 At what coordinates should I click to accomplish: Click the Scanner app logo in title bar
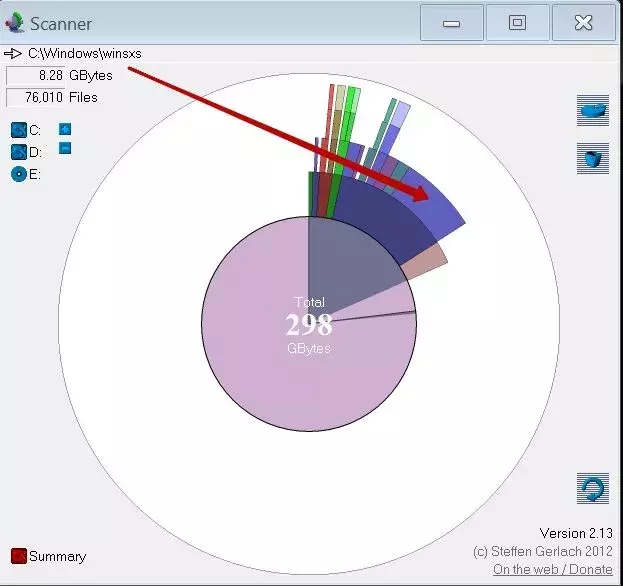coord(15,23)
